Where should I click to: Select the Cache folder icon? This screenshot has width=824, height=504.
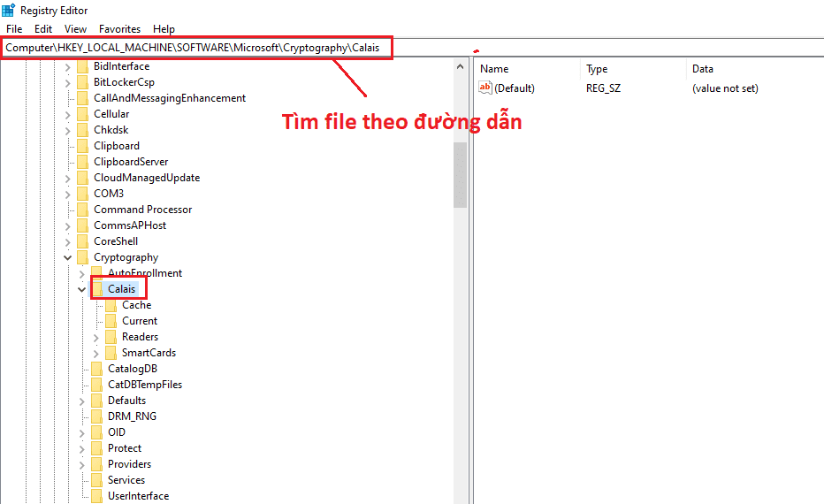pyautogui.click(x=111, y=305)
